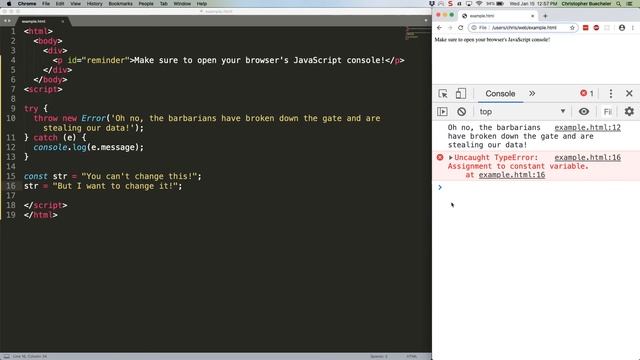Open the View menu
The height and width of the screenshot is (360, 640).
click(x=76, y=4)
